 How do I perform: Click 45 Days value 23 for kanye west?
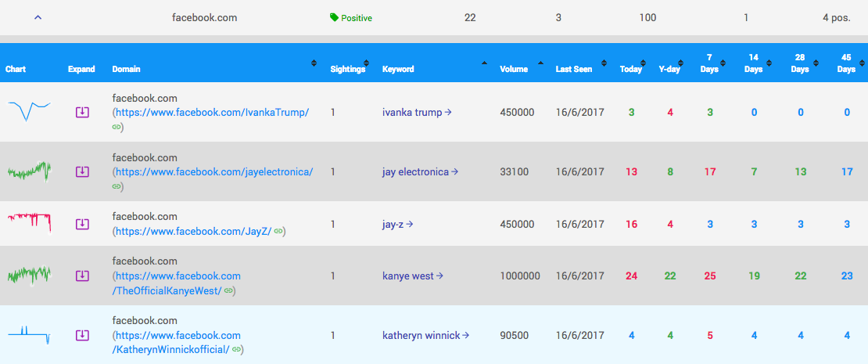[847, 276]
